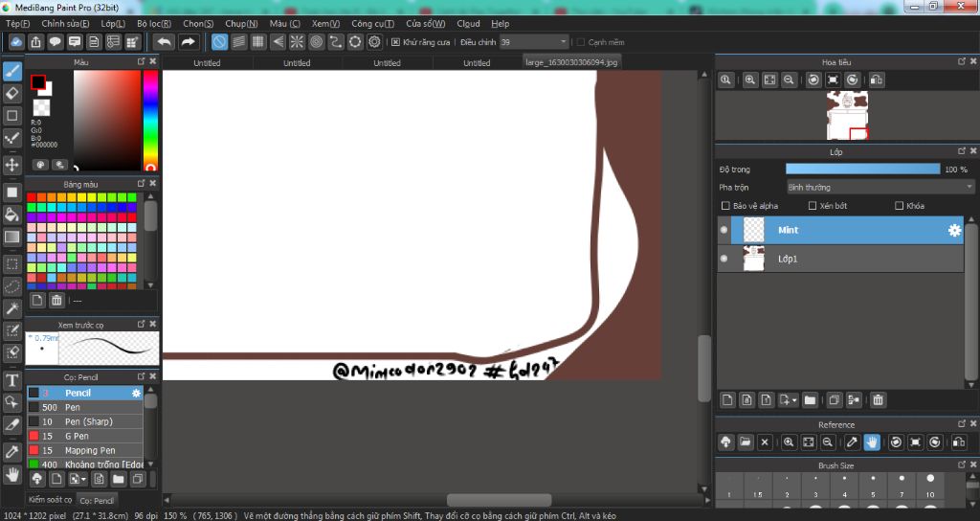
Task: Click the Undo arrow in toolbar
Action: coord(165,42)
